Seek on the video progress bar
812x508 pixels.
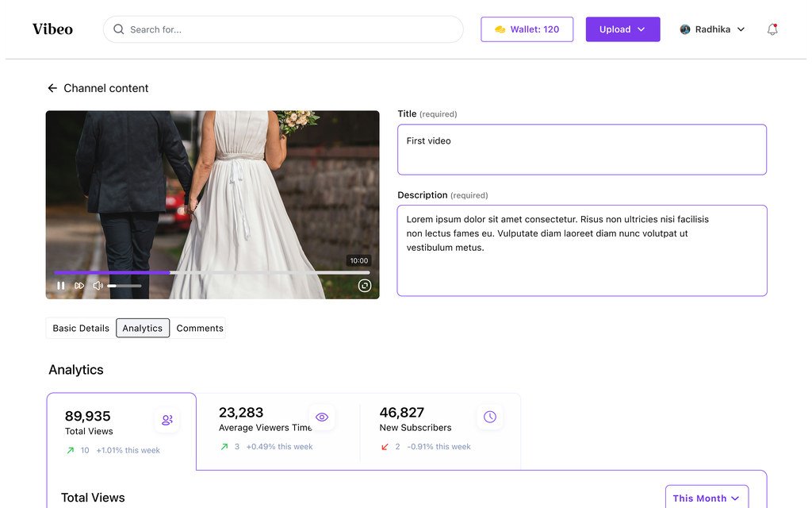coord(212,272)
